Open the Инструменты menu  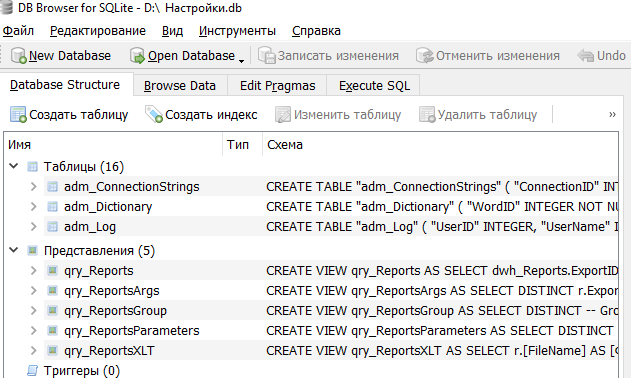(237, 31)
